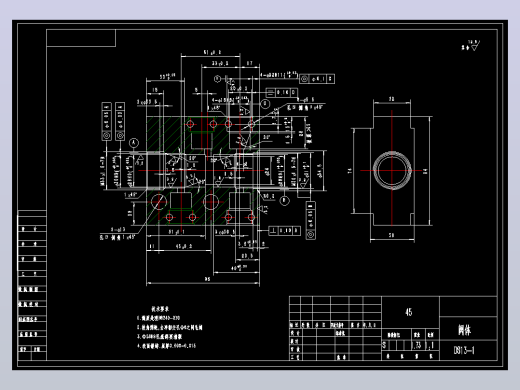Click the 50 dimension below the side view
Image resolution: width=520 pixels, height=390 pixels.
(392, 235)
